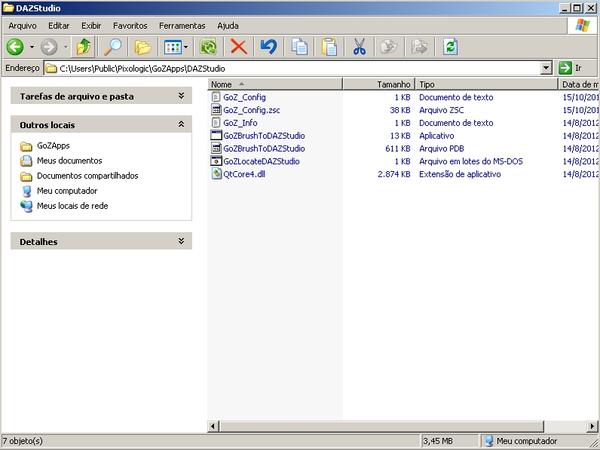Click the green folder sync icon
600x450 pixels.
point(209,47)
